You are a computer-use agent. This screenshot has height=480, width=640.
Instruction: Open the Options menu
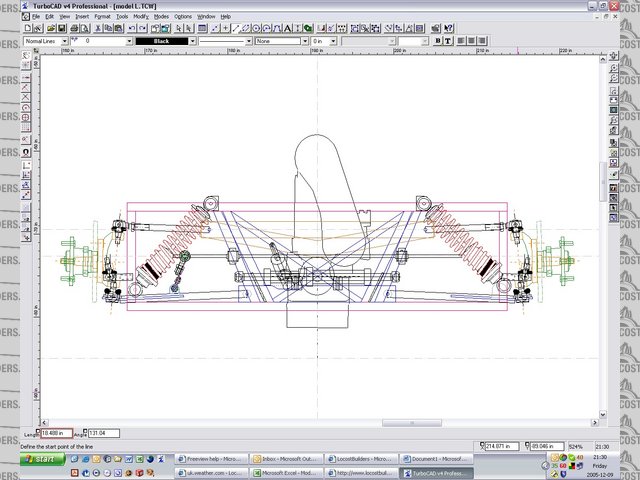183,17
